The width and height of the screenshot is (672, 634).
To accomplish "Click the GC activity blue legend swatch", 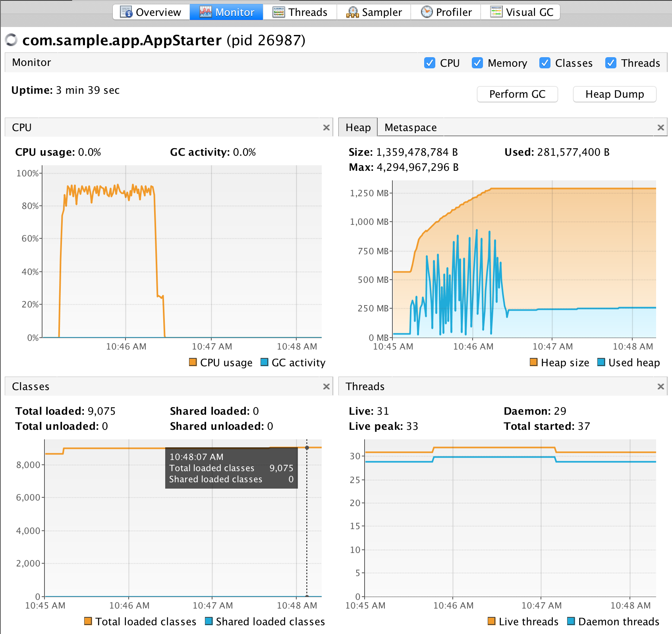I will [264, 362].
